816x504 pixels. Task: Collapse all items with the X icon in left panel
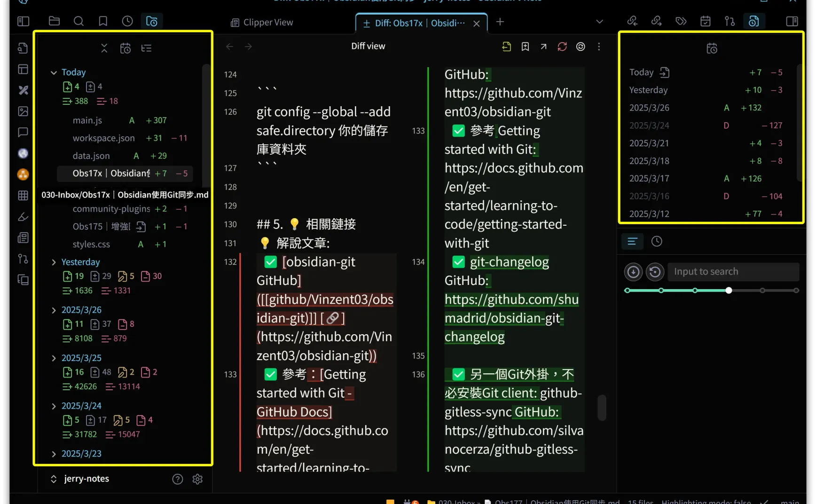pos(104,48)
